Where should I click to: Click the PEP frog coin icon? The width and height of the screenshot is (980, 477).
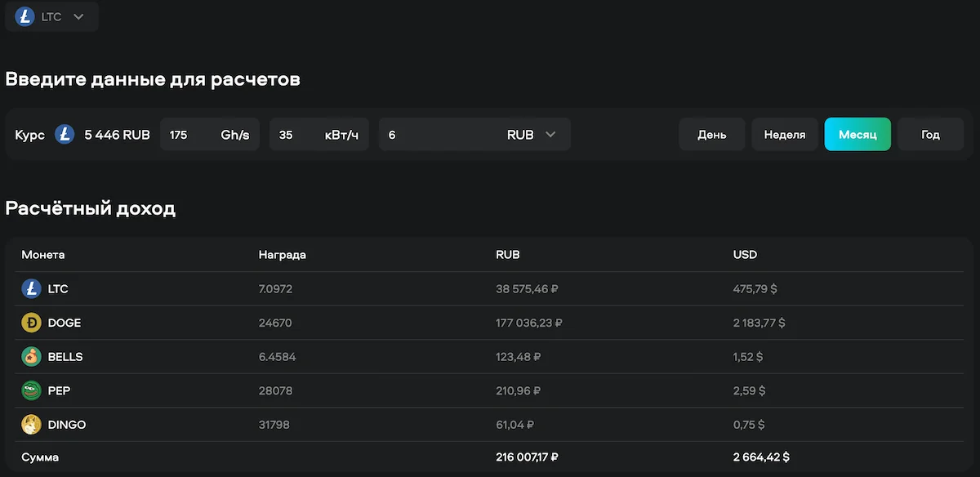click(x=31, y=390)
